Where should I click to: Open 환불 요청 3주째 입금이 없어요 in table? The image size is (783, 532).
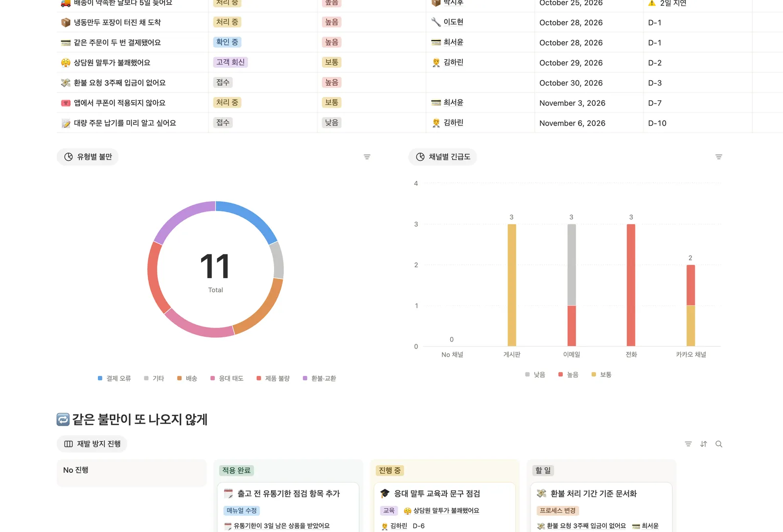(x=119, y=83)
